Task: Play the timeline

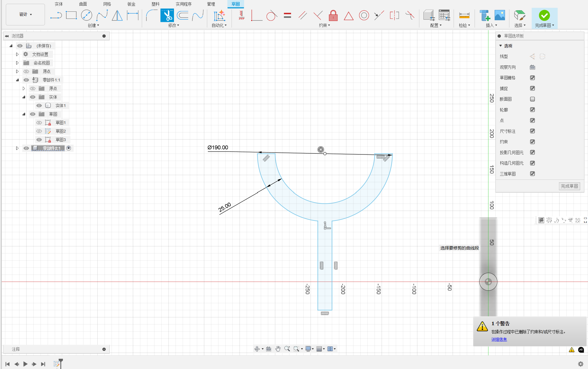Action: (x=25, y=364)
